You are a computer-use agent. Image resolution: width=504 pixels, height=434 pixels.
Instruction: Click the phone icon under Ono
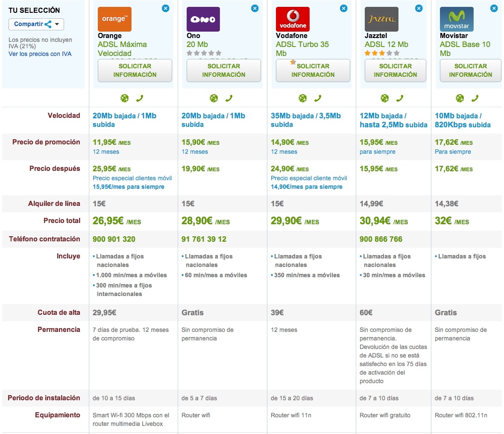click(x=229, y=98)
